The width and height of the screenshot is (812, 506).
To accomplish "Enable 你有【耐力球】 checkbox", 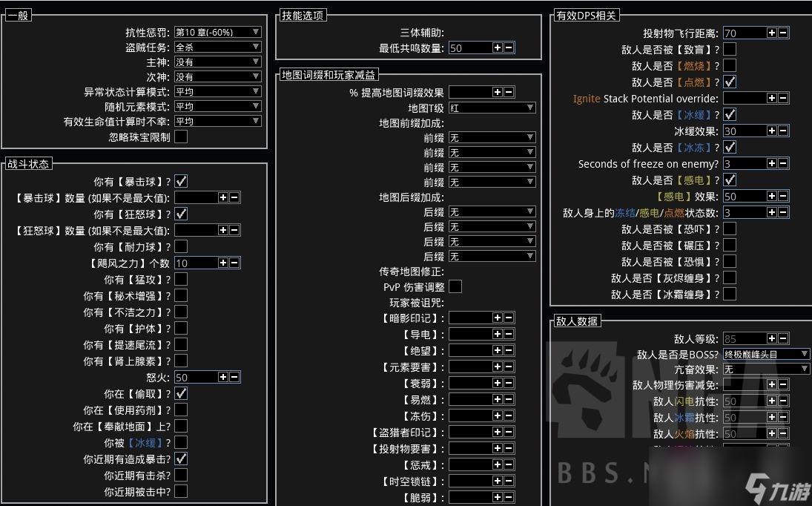I will 181,246.
